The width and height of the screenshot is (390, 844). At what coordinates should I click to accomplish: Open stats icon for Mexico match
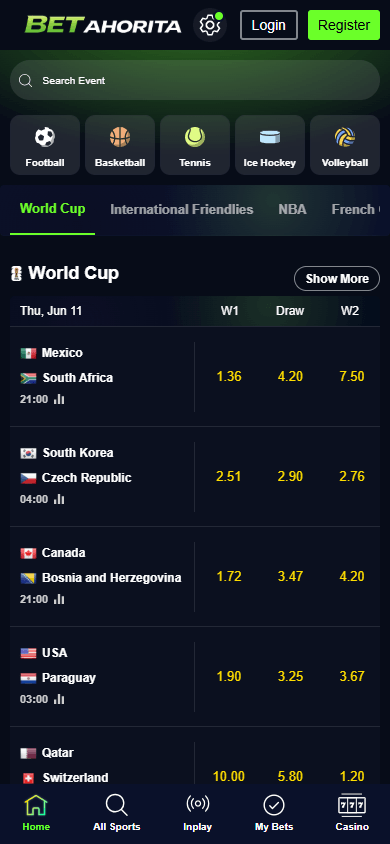59,399
